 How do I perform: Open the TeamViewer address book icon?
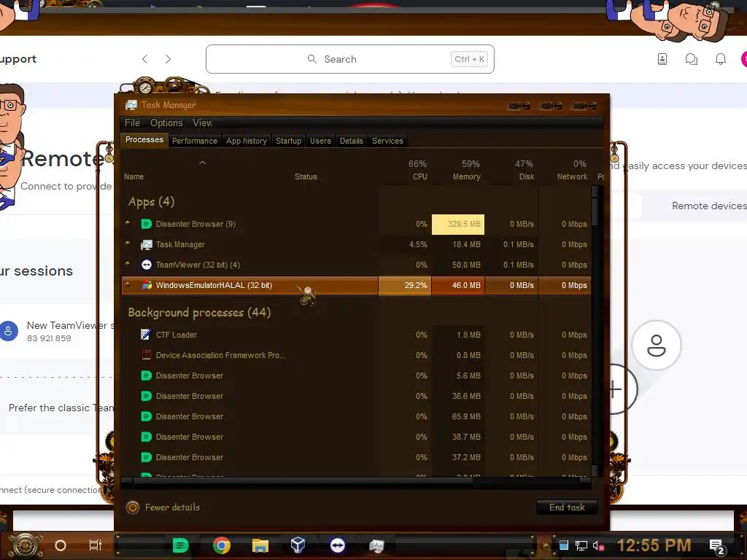(x=662, y=59)
